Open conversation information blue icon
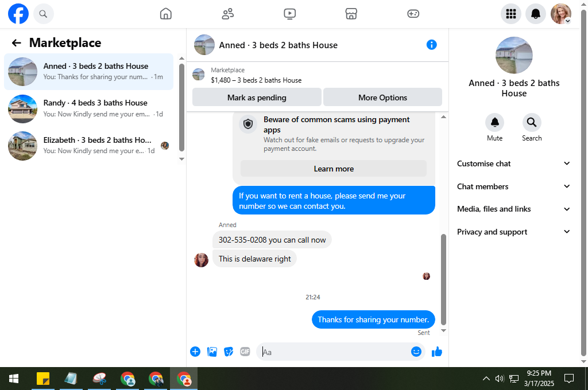Screen dimensions: 588x390 click(x=432, y=45)
